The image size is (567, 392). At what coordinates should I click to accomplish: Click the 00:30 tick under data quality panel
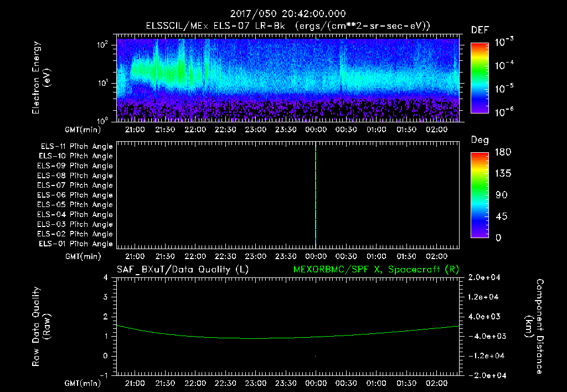346,383
